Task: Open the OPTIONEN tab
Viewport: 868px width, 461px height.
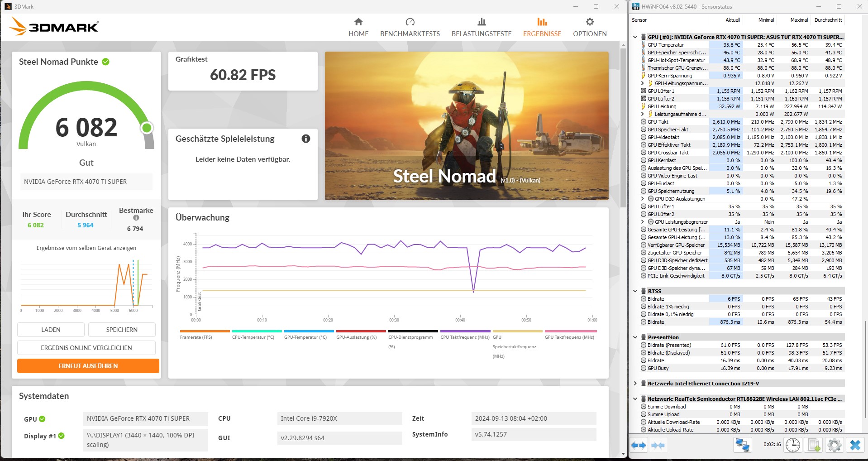Action: point(590,27)
